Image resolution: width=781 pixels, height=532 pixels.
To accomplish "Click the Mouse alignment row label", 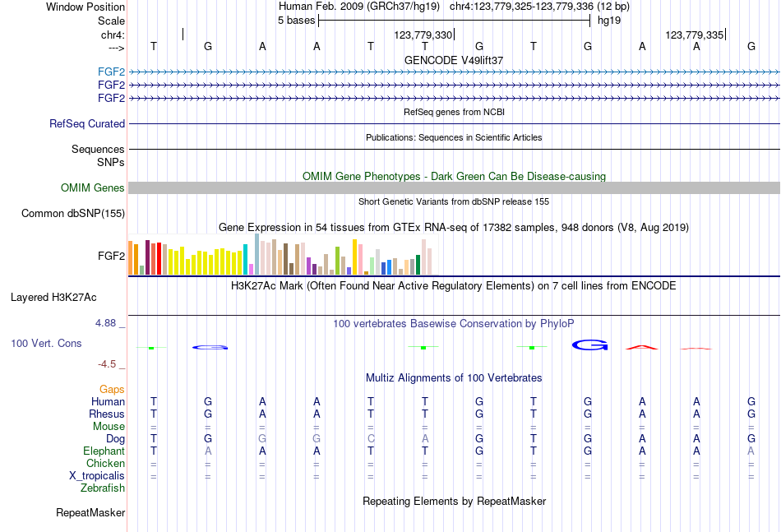I will tap(109, 427).
